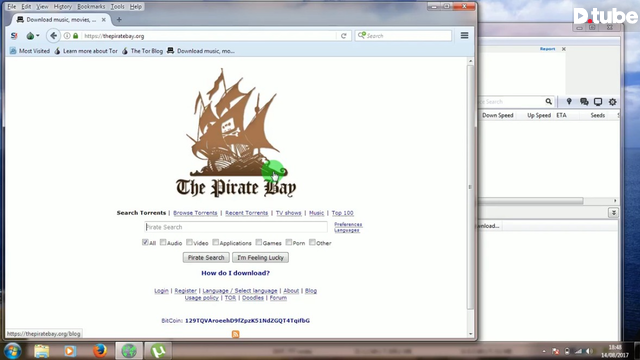
Task: Check the Games category checkbox
Action: coord(259,242)
